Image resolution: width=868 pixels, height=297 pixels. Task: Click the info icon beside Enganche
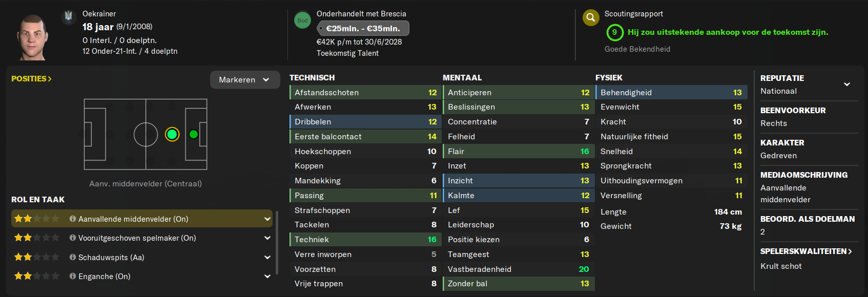[73, 276]
